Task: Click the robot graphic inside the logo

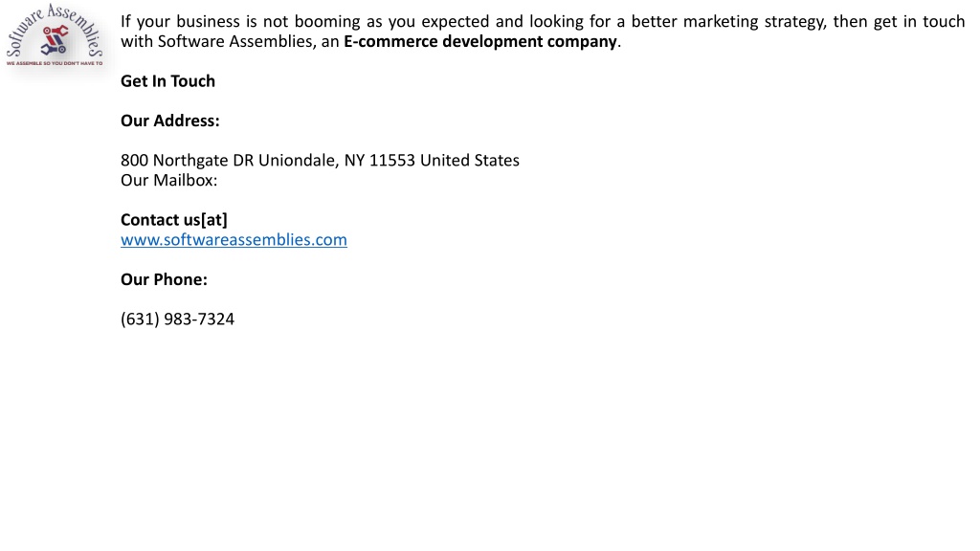Action: [55, 39]
